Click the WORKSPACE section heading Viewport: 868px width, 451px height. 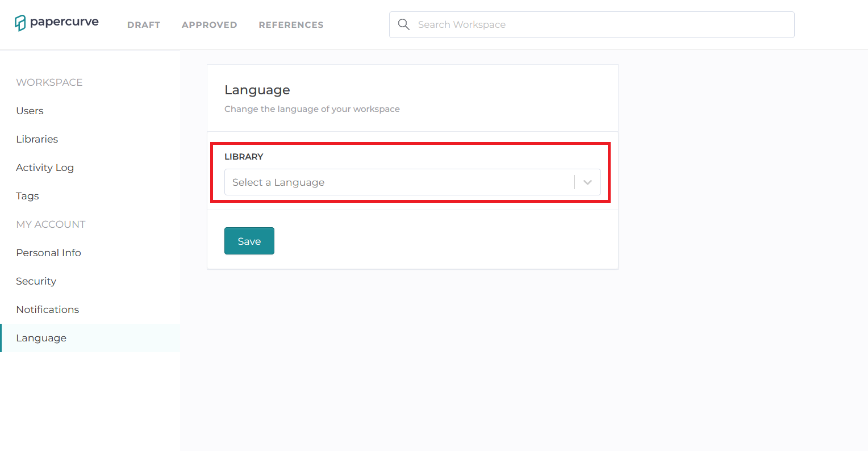click(x=49, y=82)
